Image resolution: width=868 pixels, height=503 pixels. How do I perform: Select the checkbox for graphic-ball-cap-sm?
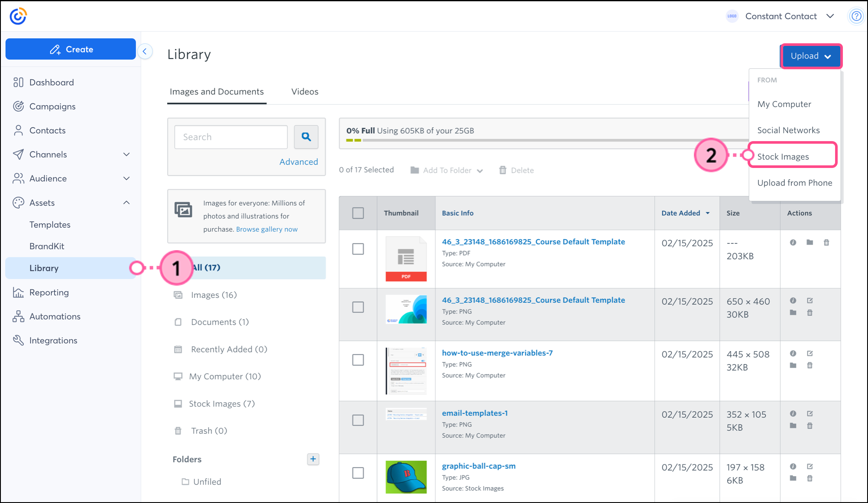[x=358, y=473]
